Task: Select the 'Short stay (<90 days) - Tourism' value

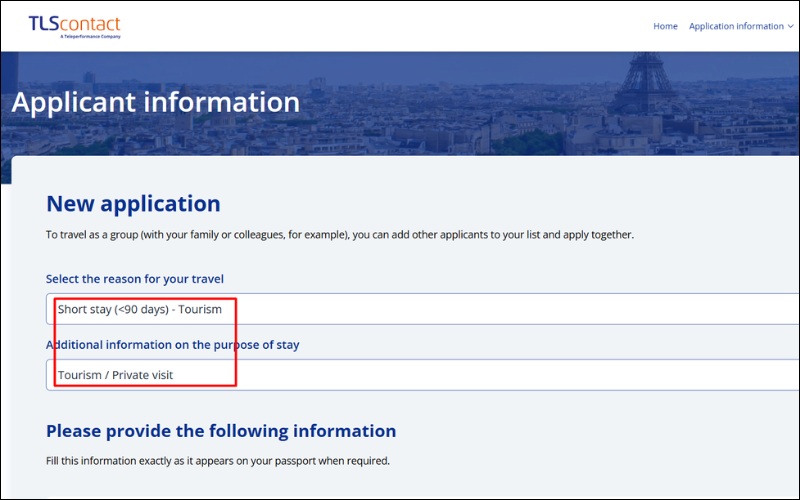Action: pos(139,309)
